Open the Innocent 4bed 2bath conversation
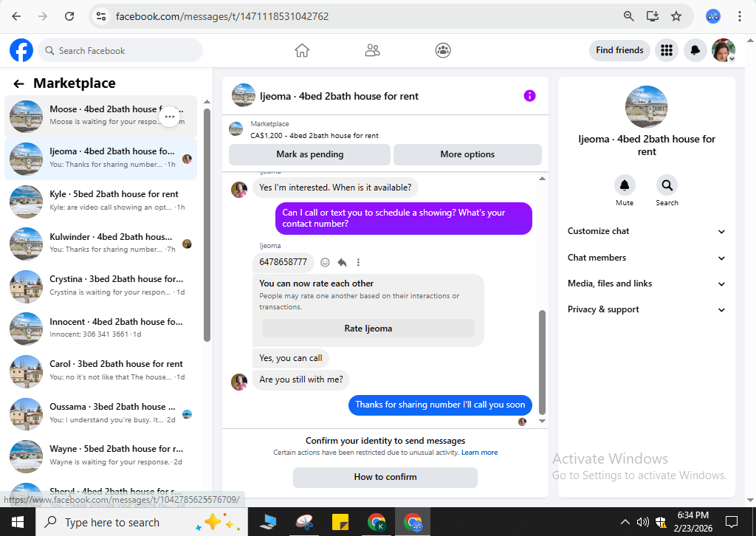The width and height of the screenshot is (756, 536). coord(100,329)
